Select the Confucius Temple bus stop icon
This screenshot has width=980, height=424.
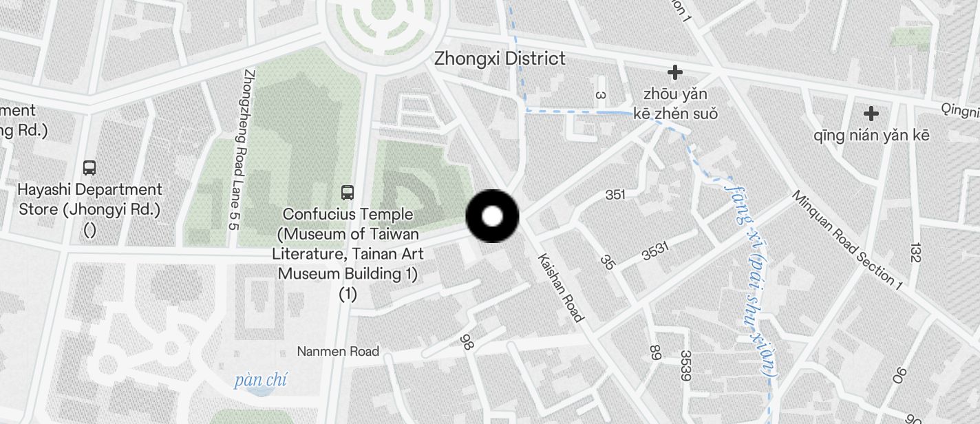tap(348, 193)
